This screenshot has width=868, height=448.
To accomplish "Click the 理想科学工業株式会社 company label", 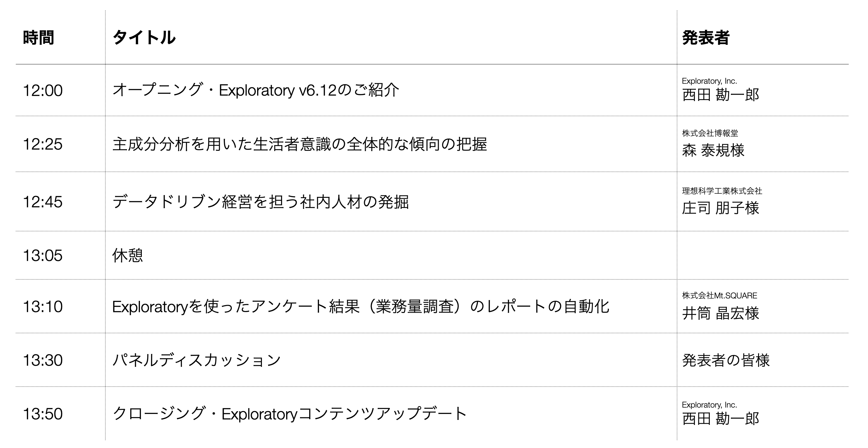I will pyautogui.click(x=722, y=191).
